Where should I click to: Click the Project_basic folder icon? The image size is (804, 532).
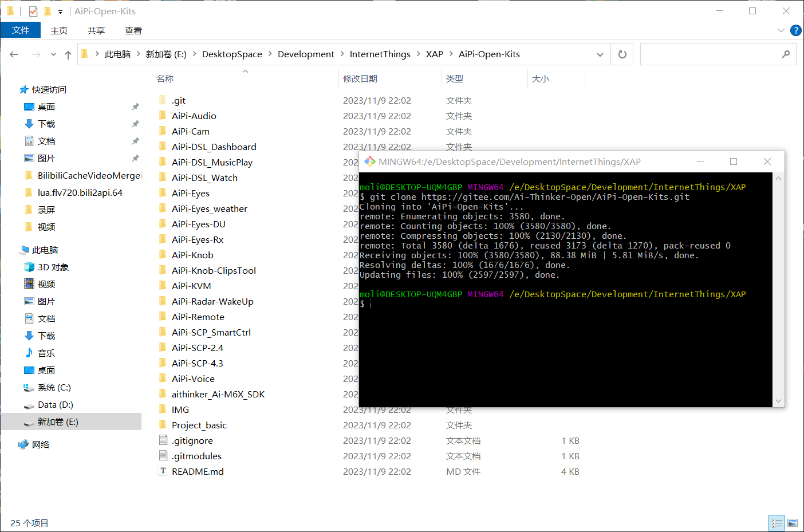click(163, 425)
